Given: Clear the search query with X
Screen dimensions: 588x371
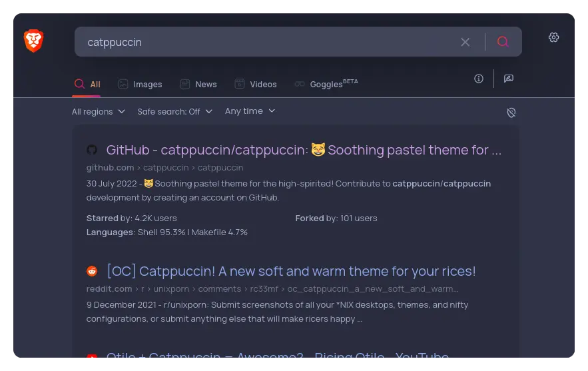Looking at the screenshot, I should (465, 42).
